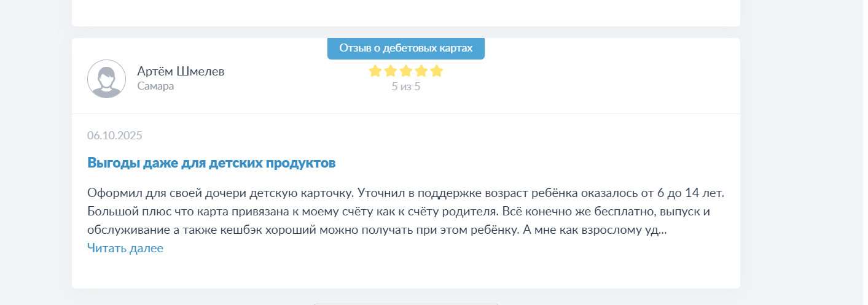Click the phrase 'от 6 до 14 лет'
Screen dimensions: 868x305
(x=688, y=193)
